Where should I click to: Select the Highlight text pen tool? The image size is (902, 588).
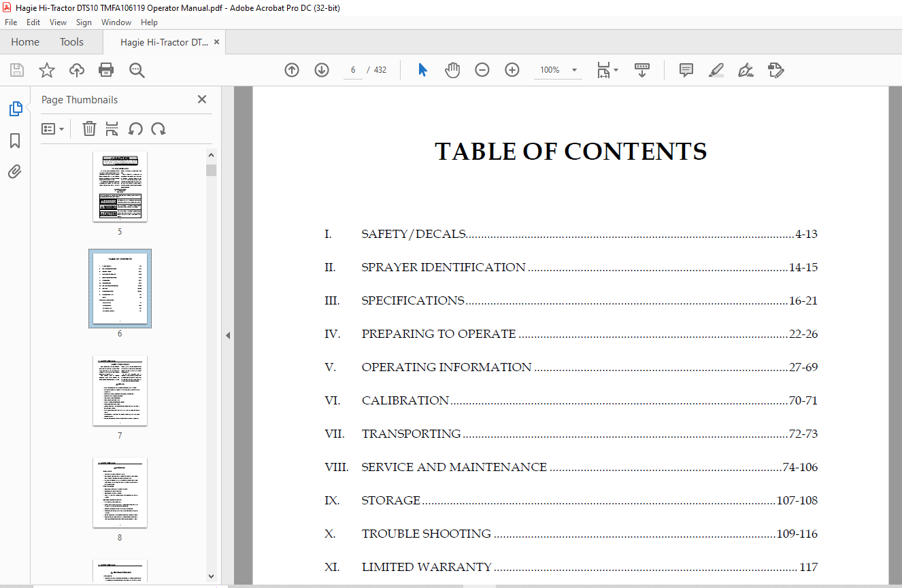click(716, 70)
